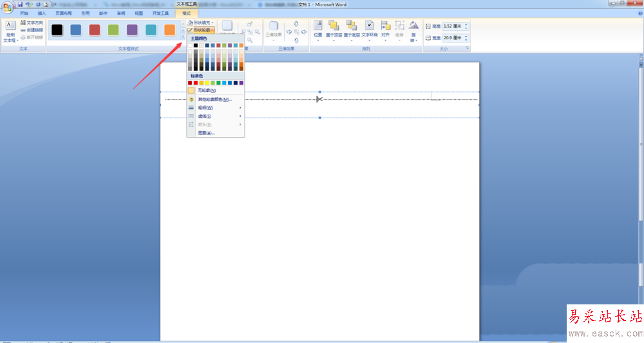644x343 pixels.
Task: Click 置于顶层 bring to front
Action: tap(334, 31)
